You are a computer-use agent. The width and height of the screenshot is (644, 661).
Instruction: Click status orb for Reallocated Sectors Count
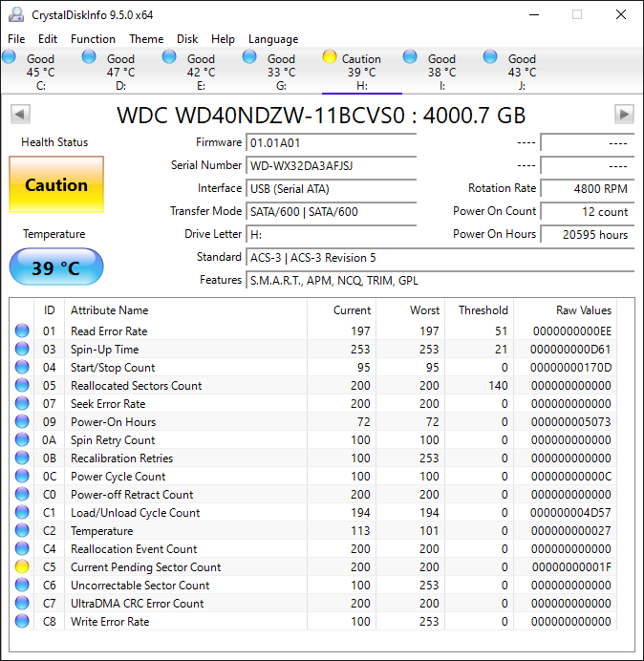click(x=22, y=385)
